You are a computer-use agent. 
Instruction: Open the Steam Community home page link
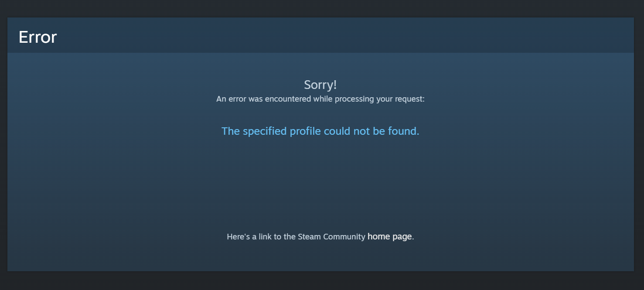(389, 237)
